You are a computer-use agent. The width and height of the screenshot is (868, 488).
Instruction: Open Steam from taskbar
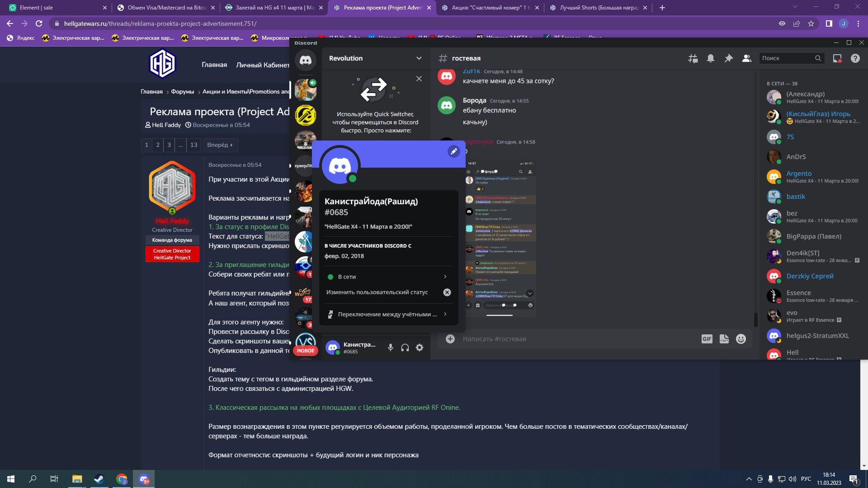99,479
